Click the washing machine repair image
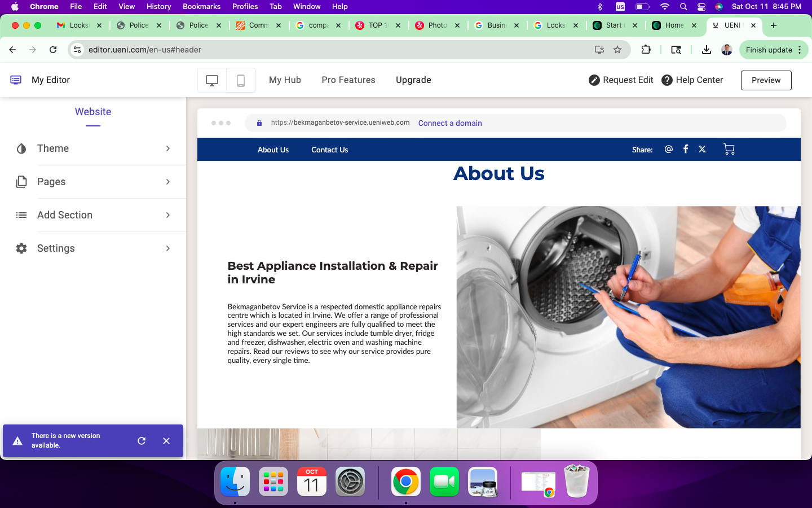 pos(628,317)
